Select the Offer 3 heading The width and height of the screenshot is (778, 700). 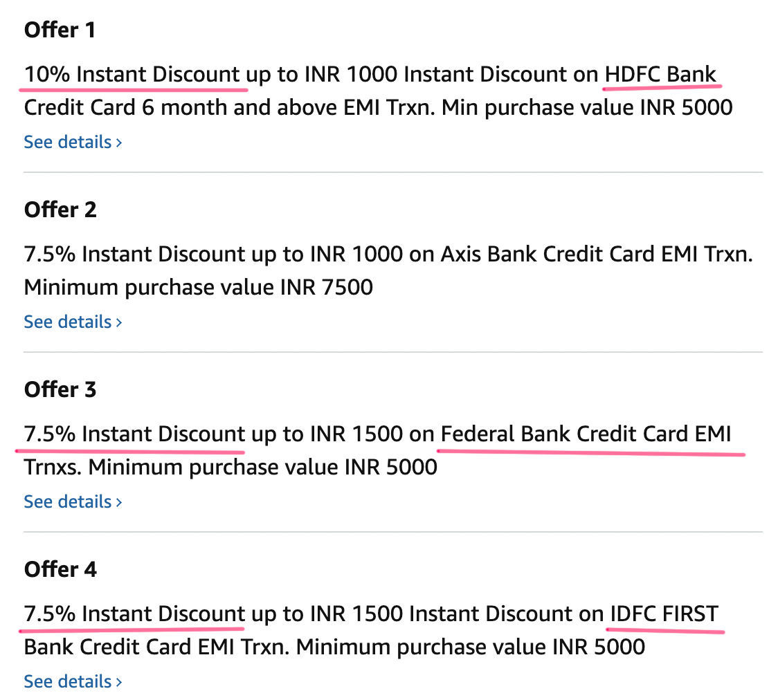(60, 390)
